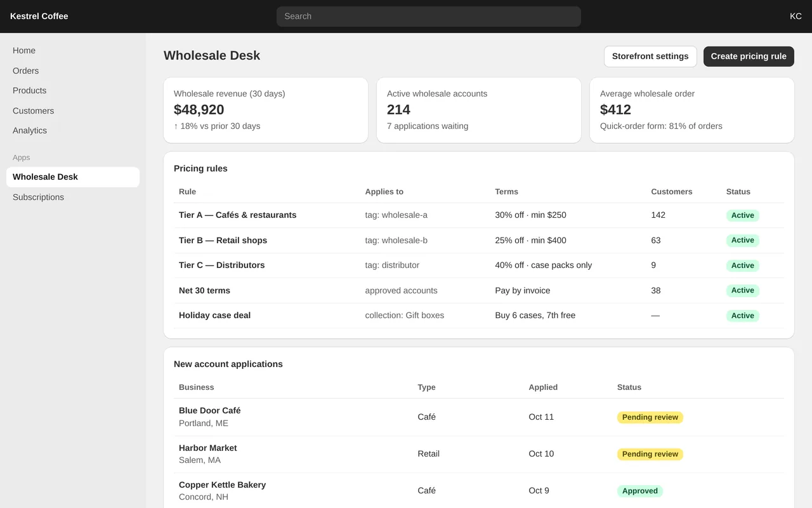Sort by the Customers column header
Image resolution: width=812 pixels, height=508 pixels.
[x=671, y=192]
